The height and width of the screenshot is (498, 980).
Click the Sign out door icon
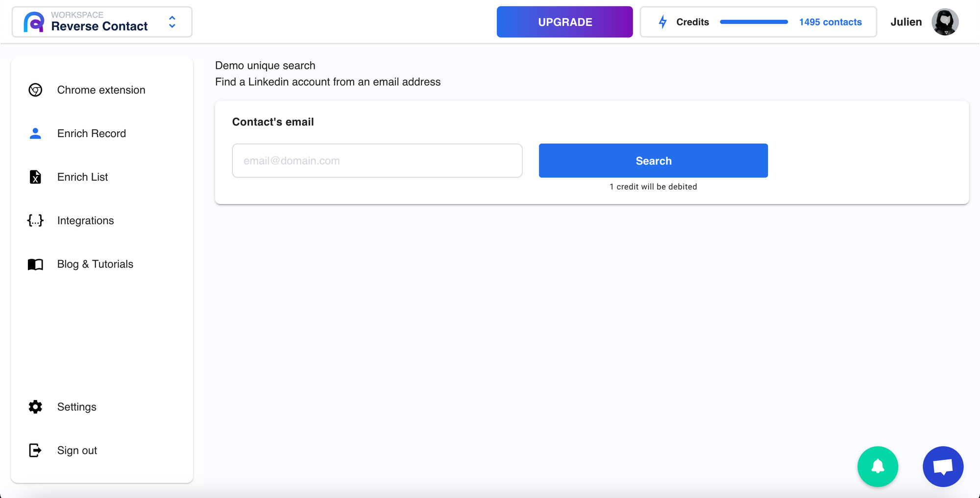pyautogui.click(x=35, y=451)
